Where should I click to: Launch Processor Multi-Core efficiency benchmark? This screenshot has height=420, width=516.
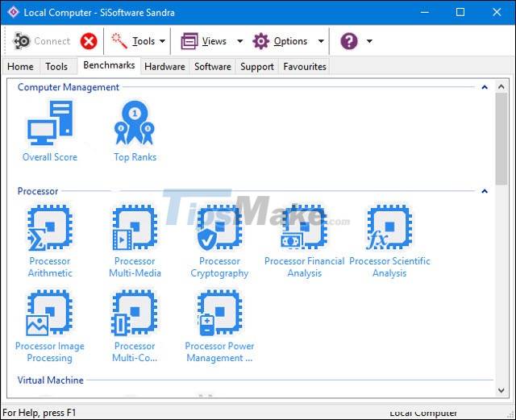(x=135, y=326)
